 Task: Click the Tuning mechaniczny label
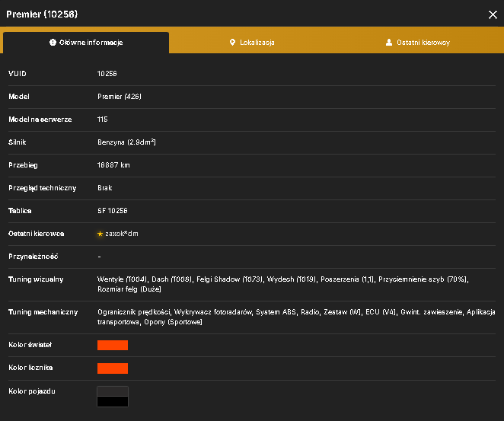tap(43, 312)
